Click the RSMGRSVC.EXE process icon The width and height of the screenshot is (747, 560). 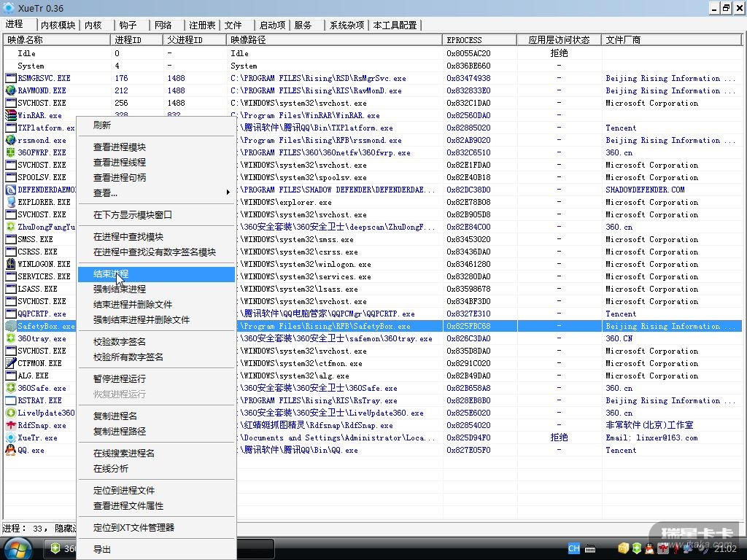tap(10, 78)
